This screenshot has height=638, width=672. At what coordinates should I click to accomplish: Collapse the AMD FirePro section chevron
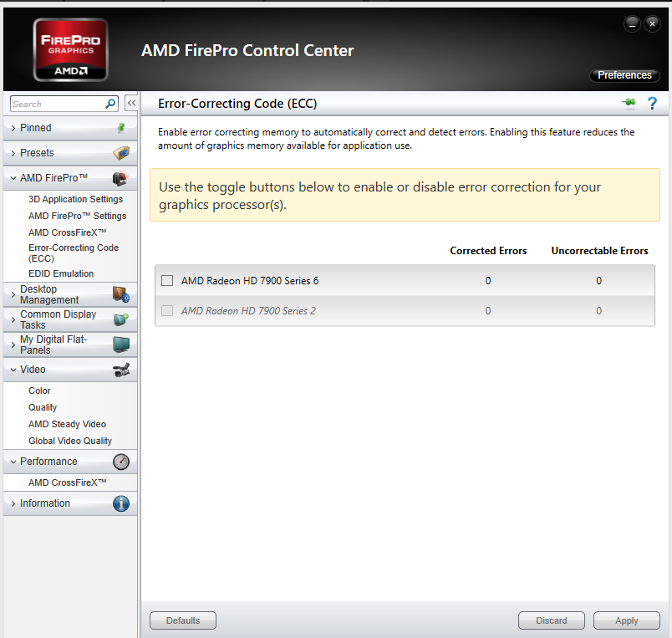point(13,178)
